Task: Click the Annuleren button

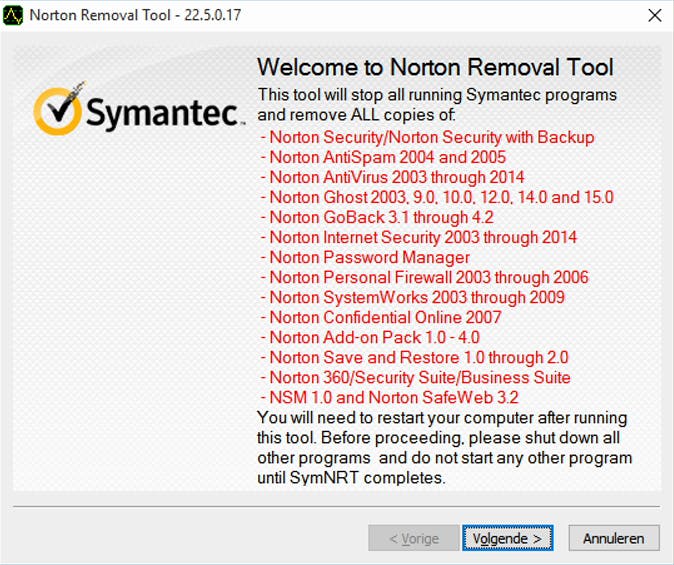Action: pyautogui.click(x=614, y=538)
